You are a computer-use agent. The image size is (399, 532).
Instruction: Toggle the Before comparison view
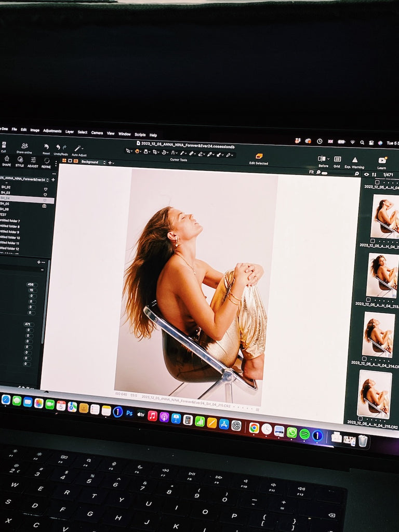(x=321, y=158)
